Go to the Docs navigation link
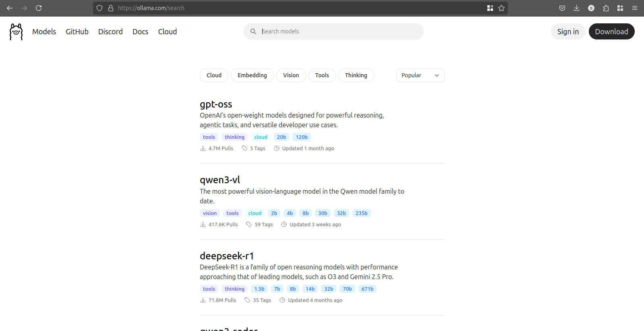The image size is (644, 331). point(140,32)
